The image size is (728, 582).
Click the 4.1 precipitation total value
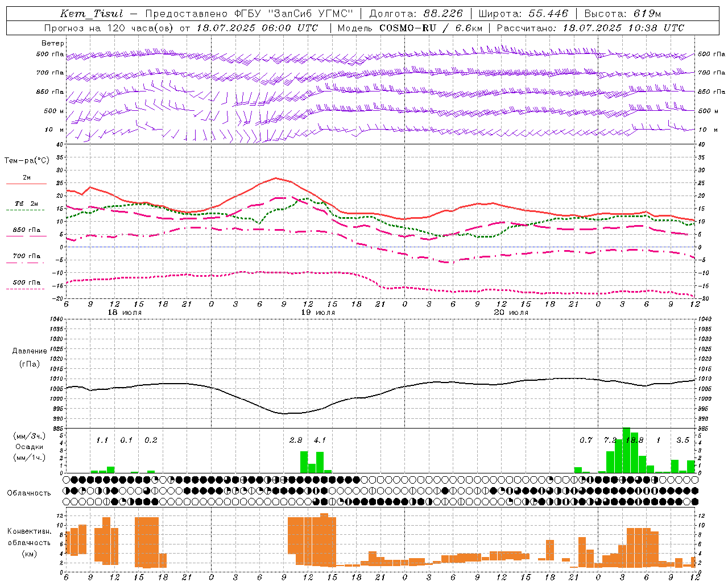(x=320, y=440)
